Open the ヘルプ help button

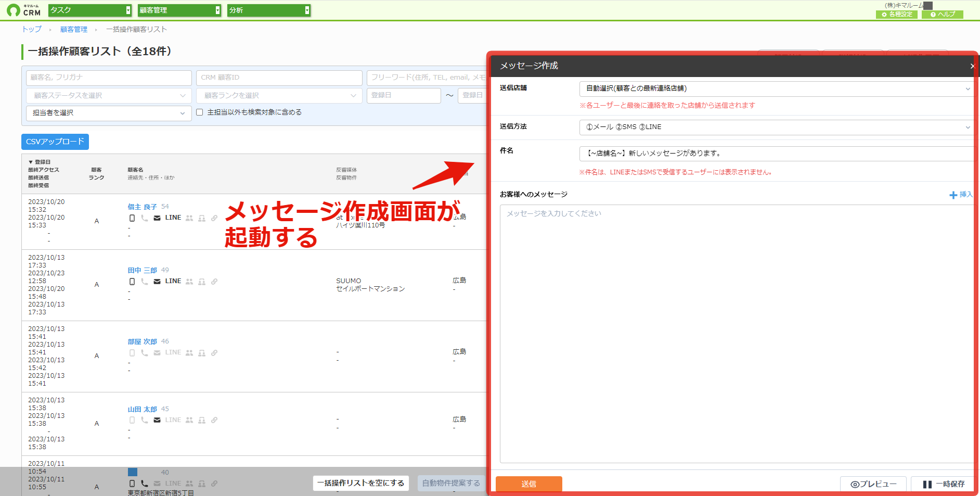click(943, 15)
